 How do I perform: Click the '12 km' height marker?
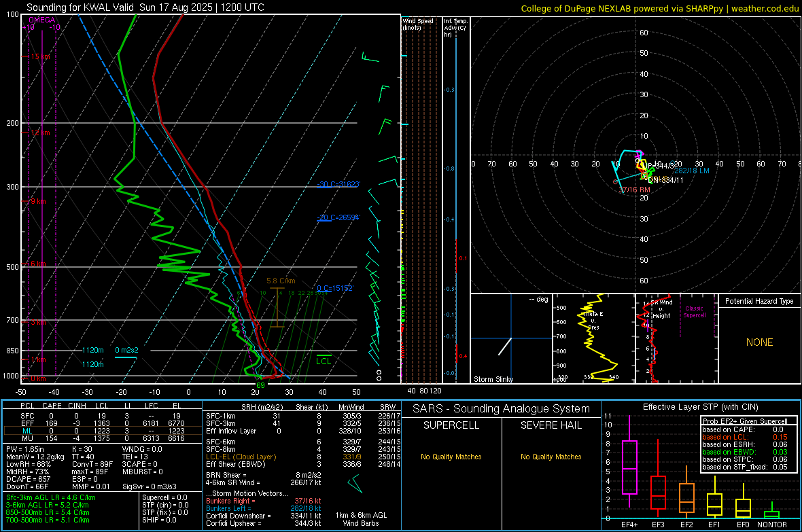pos(40,132)
